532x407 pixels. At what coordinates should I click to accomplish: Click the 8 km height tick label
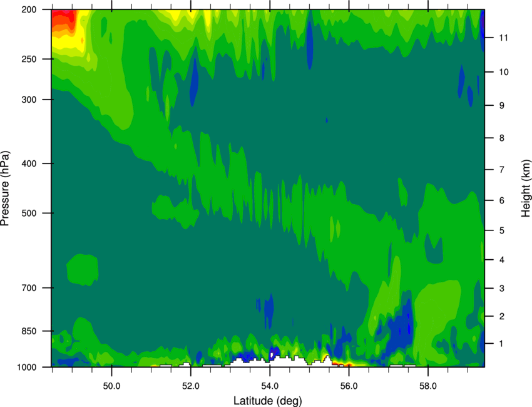click(502, 138)
